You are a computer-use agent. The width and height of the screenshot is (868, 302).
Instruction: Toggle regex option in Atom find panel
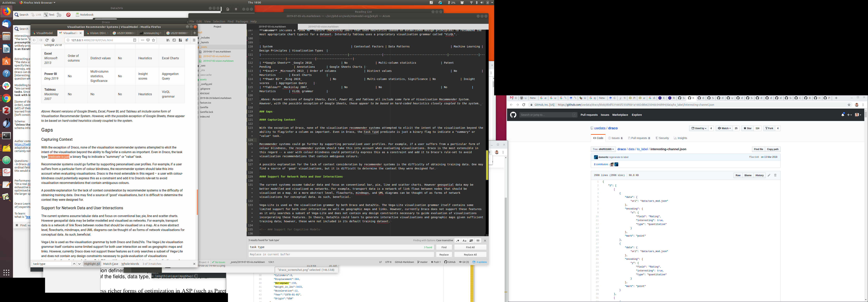[458, 240]
